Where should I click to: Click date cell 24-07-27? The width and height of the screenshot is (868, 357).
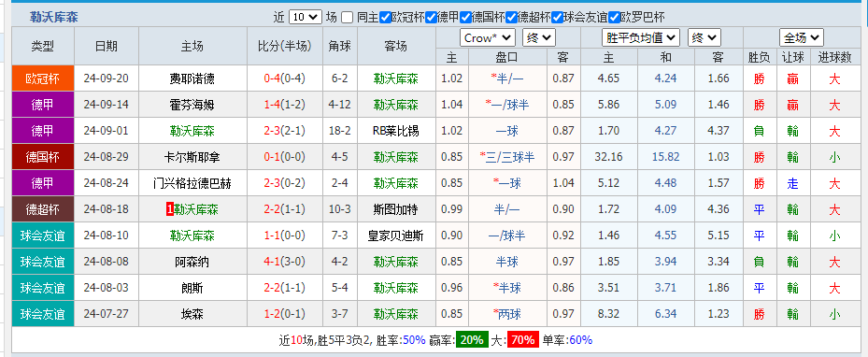tap(107, 314)
